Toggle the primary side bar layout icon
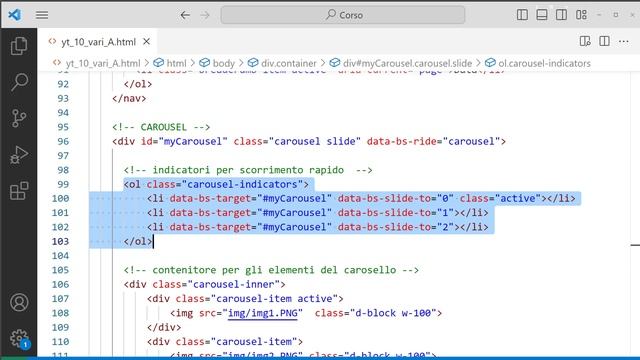640x360 pixels. pyautogui.click(x=522, y=15)
